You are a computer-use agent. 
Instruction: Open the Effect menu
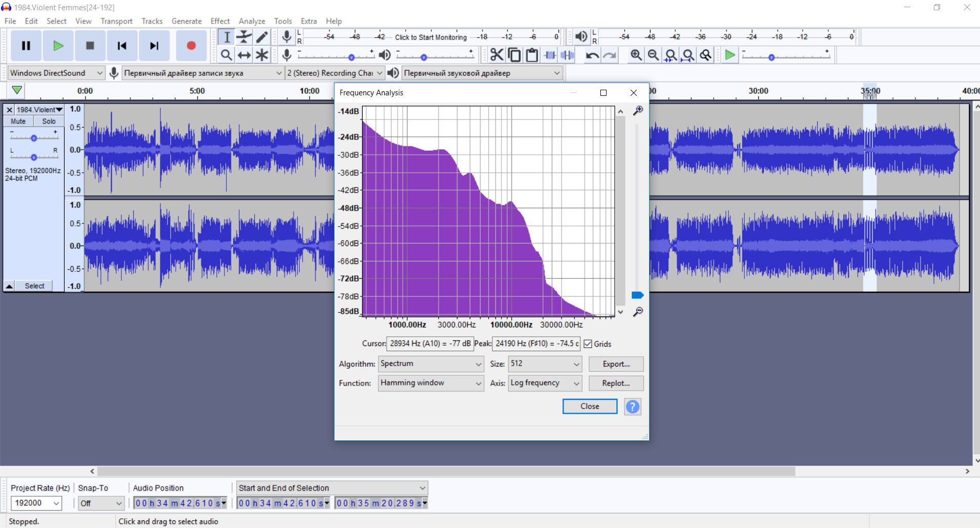[x=220, y=21]
